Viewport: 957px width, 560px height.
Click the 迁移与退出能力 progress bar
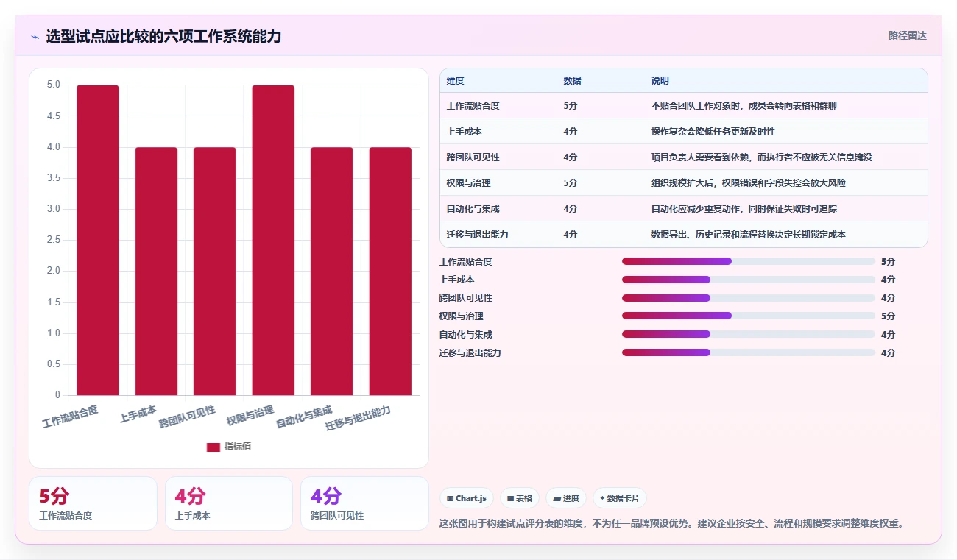point(749,352)
